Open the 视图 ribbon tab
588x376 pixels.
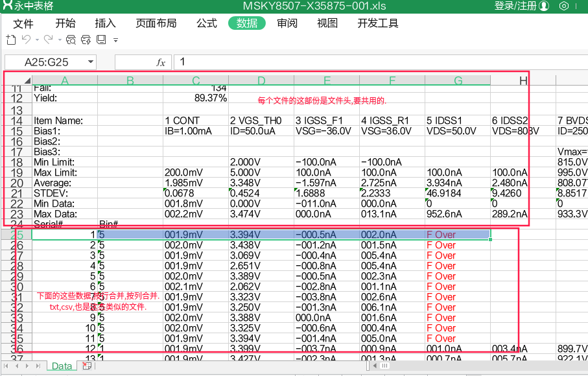pyautogui.click(x=327, y=23)
